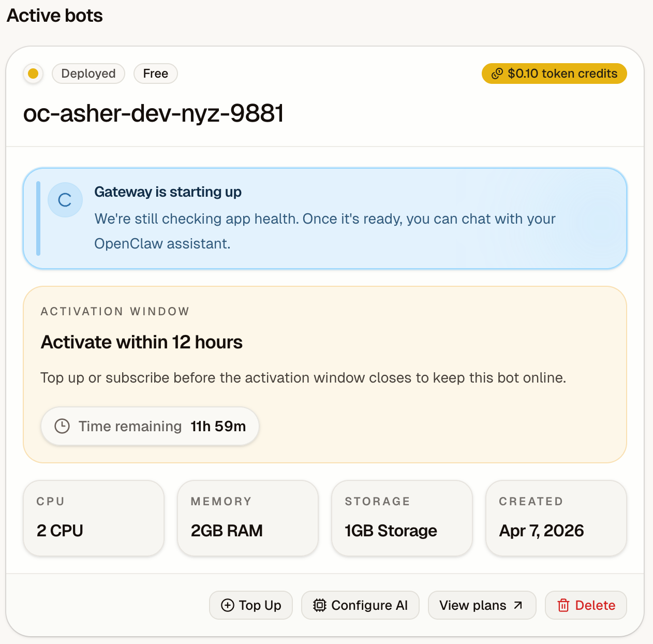
Task: Open the View plans link
Action: [481, 605]
